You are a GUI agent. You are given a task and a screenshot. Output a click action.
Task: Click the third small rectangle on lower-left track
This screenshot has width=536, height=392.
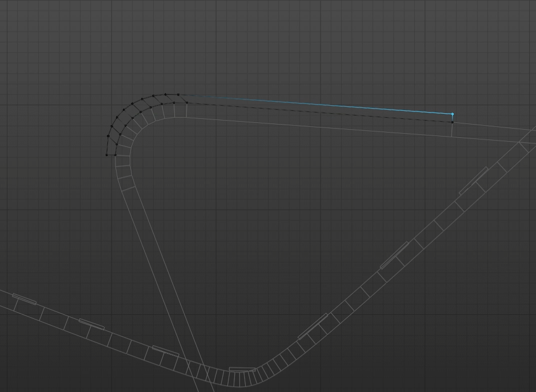pos(165,351)
